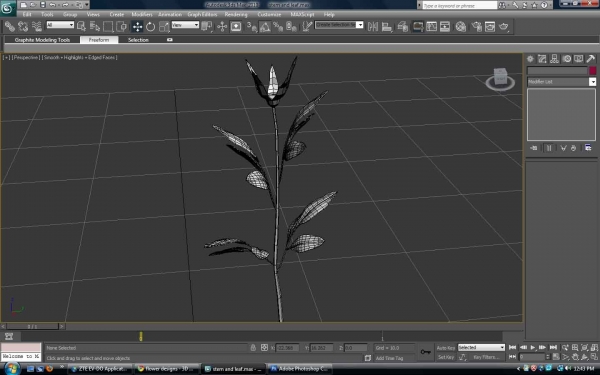600x375 pixels.
Task: Toggle Keyboard Shortcut Override icon
Action: (236, 26)
